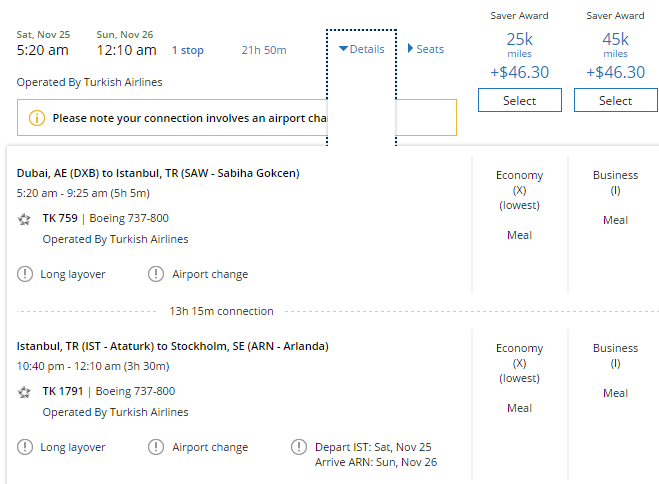Select the 45k miles Saver Award fare
659x484 pixels.
[x=615, y=100]
